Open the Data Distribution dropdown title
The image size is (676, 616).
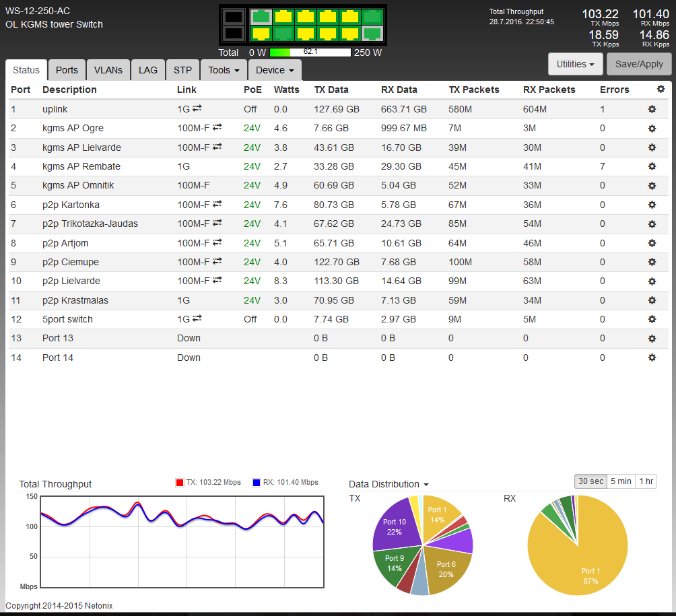(x=388, y=484)
